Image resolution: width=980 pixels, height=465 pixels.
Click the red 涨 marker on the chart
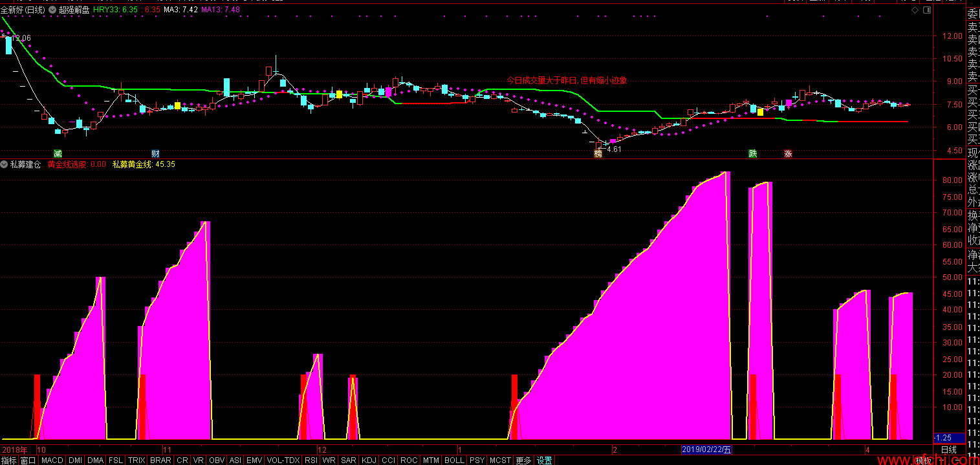point(788,154)
